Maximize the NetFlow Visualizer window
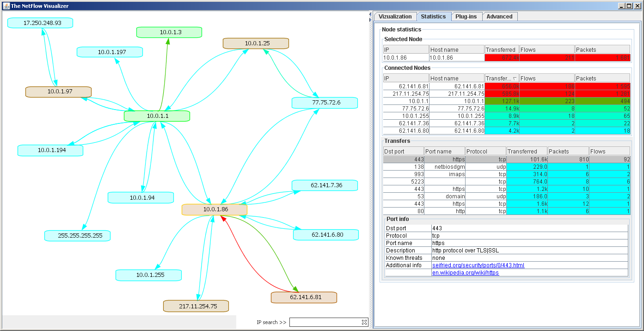Image resolution: width=644 pixels, height=331 pixels. [628, 6]
